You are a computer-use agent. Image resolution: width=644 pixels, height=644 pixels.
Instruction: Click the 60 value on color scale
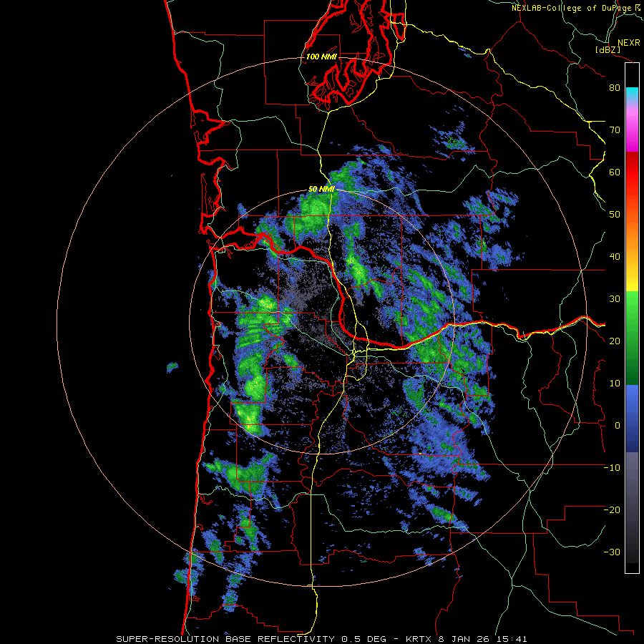[615, 172]
